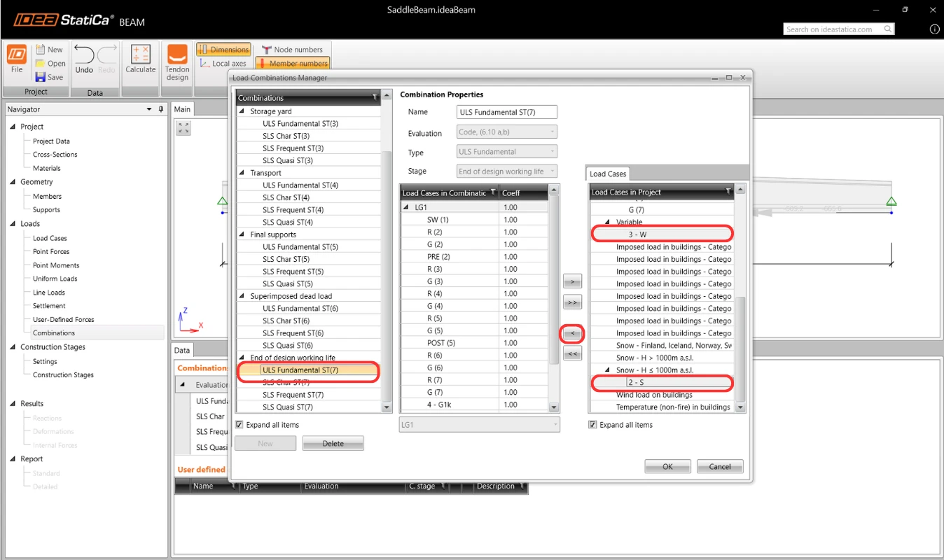Collapse the Geometry section in Navigator

click(13, 182)
